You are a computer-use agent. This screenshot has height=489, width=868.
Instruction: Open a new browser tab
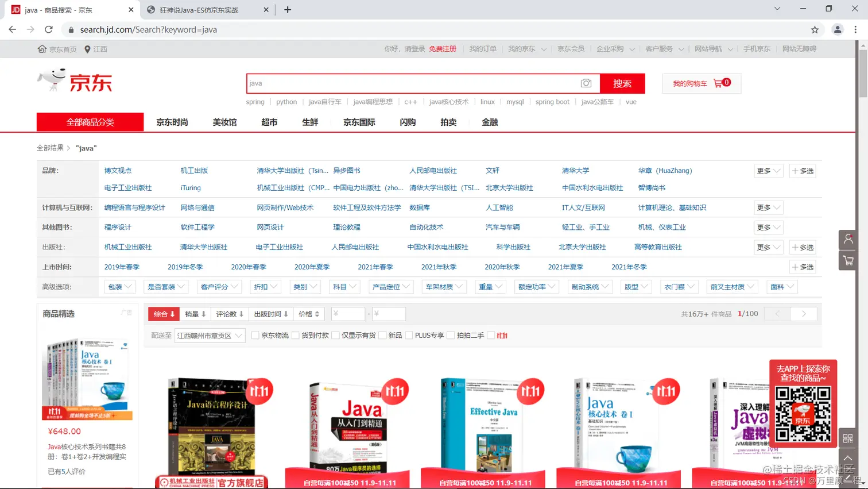288,9
